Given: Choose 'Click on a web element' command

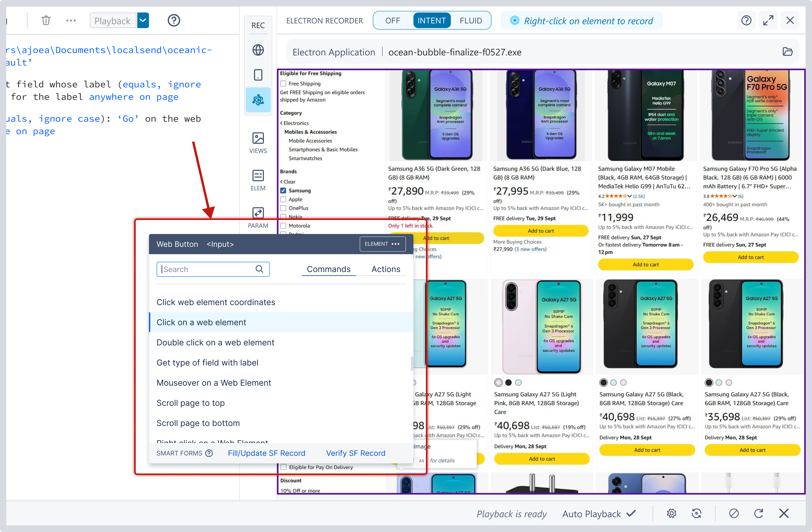Looking at the screenshot, I should [x=281, y=322].
